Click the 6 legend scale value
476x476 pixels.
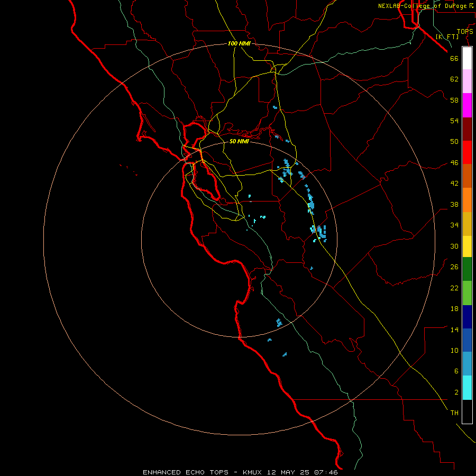coord(456,372)
